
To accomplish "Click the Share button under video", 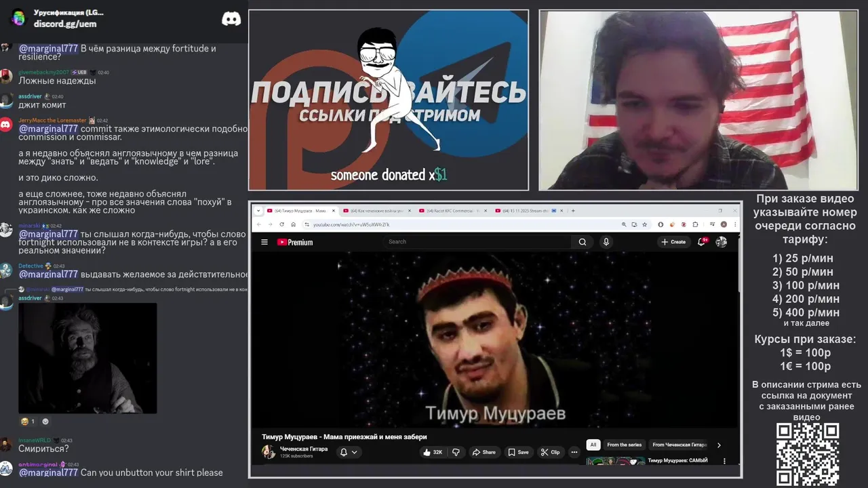I will tap(484, 452).
